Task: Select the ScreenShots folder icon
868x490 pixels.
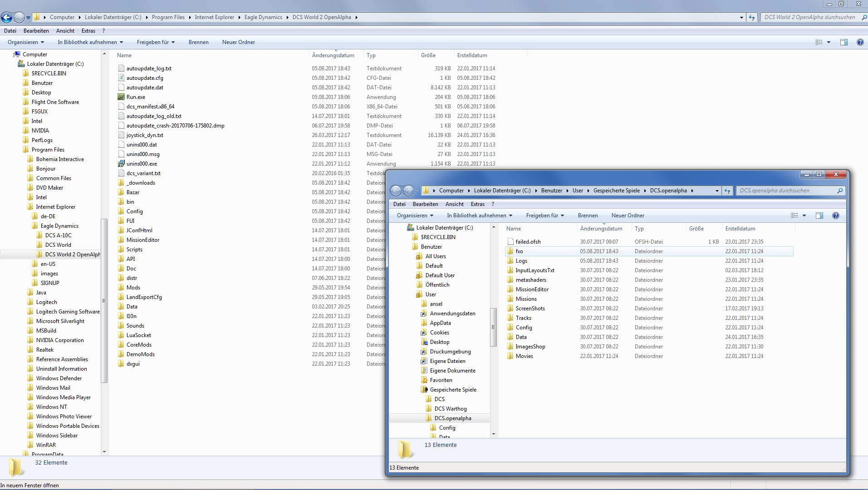Action: click(x=510, y=308)
